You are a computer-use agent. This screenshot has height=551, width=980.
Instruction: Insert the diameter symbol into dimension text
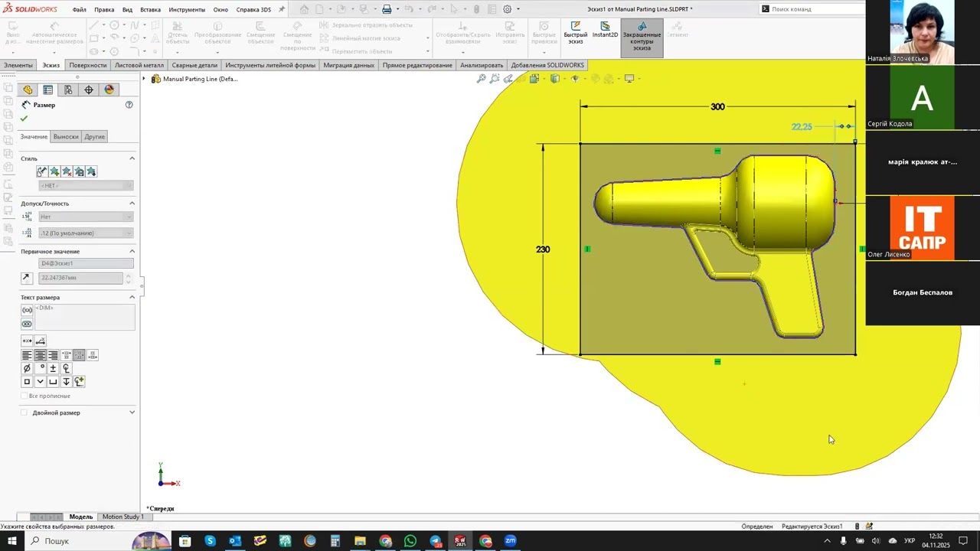point(27,368)
